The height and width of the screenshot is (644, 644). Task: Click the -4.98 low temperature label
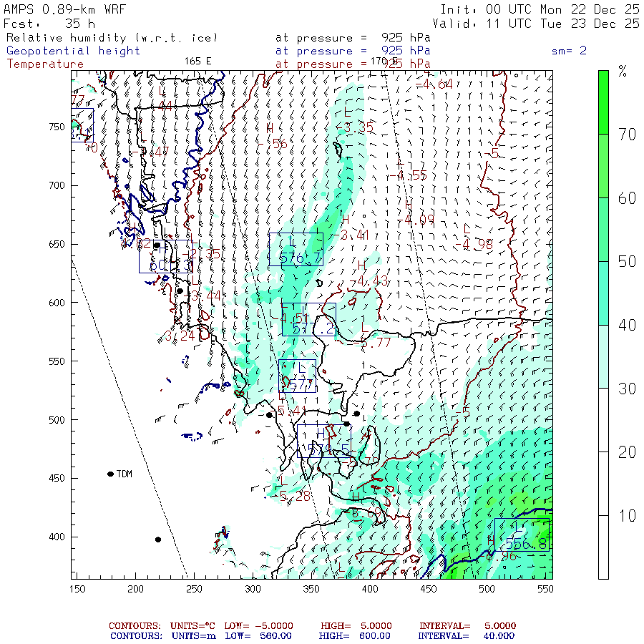(474, 245)
